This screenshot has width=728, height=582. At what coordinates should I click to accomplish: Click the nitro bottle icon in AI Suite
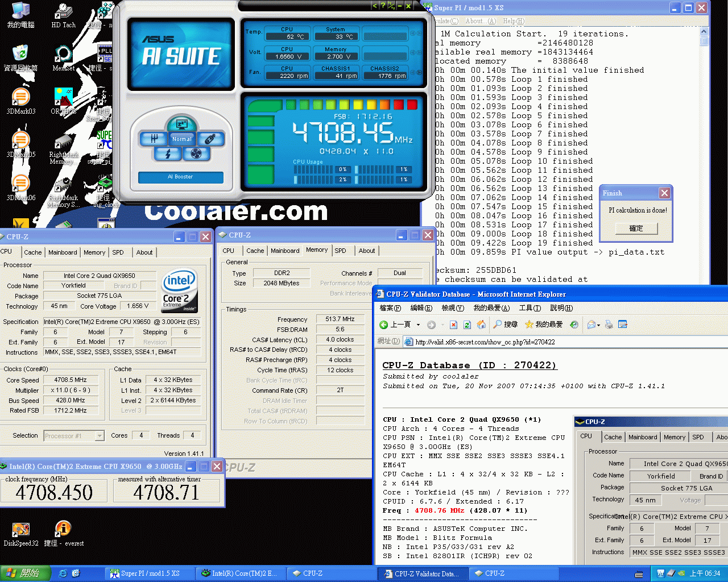point(210,138)
